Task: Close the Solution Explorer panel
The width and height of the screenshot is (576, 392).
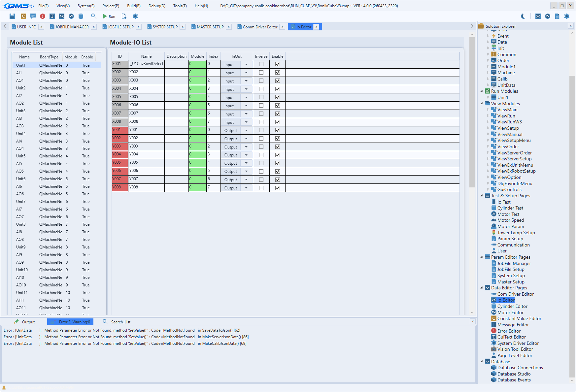Action: coord(570,26)
